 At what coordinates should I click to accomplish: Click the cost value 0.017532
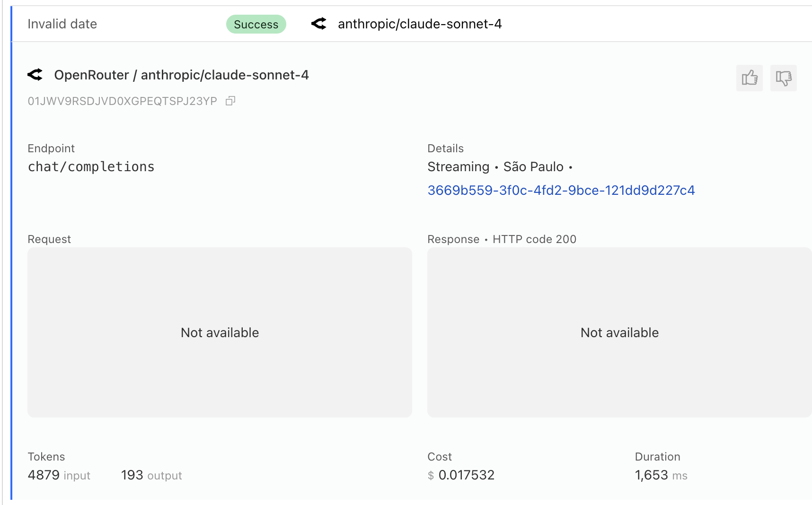(466, 475)
